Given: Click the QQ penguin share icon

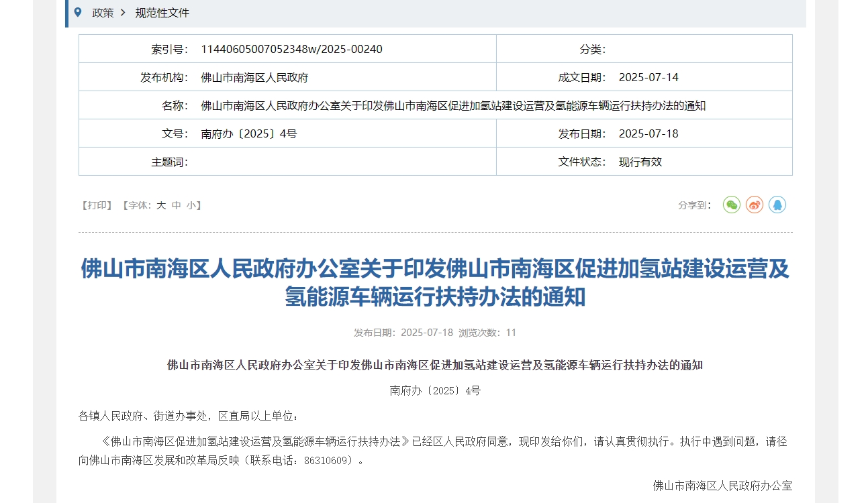Looking at the screenshot, I should pyautogui.click(x=777, y=205).
